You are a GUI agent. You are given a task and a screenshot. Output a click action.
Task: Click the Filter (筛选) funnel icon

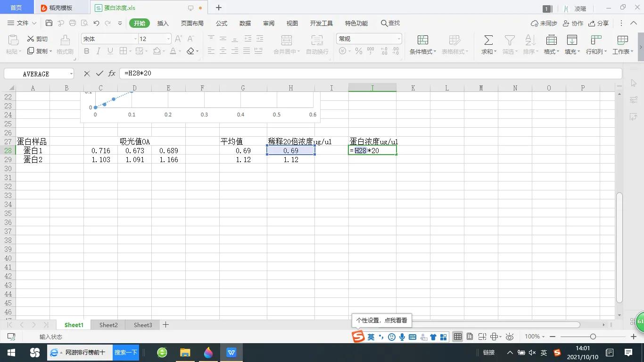[x=509, y=40]
